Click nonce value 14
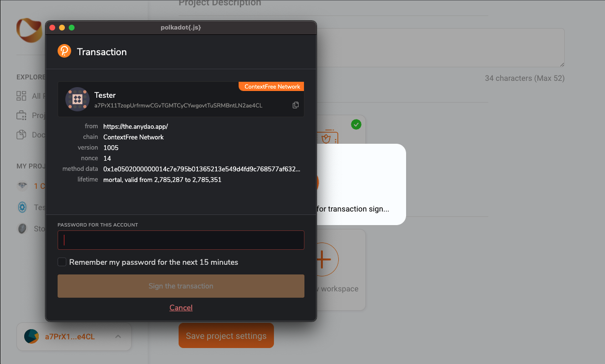The height and width of the screenshot is (364, 605). (x=107, y=158)
